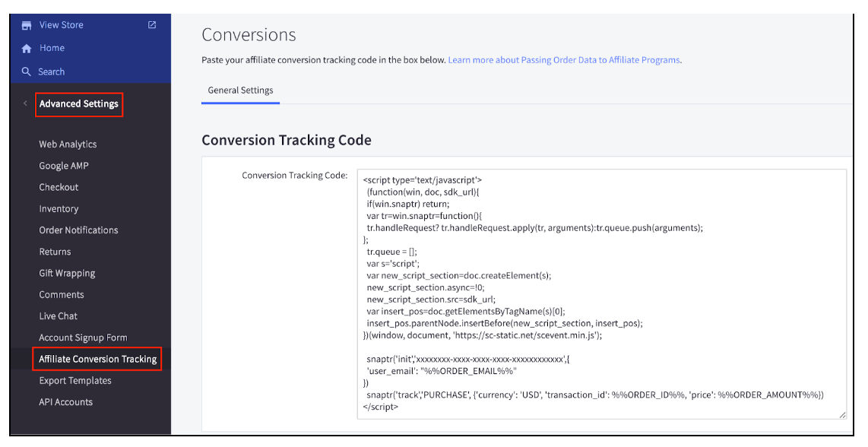The height and width of the screenshot is (447, 868).
Task: Switch to the General Settings tab
Action: [240, 90]
